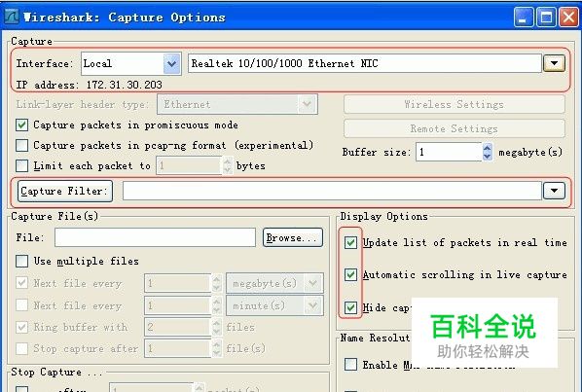The image size is (582, 392).
Task: Increase buffer size with up spinner arrow
Action: tap(488, 148)
